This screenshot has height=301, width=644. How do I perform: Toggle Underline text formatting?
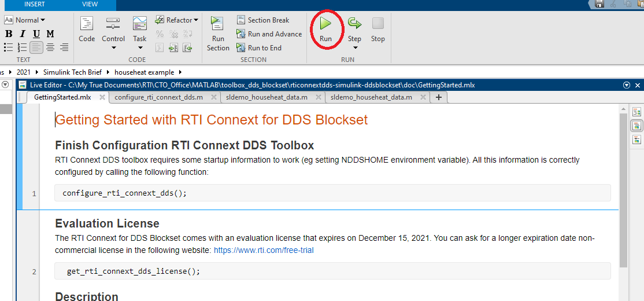click(x=36, y=34)
